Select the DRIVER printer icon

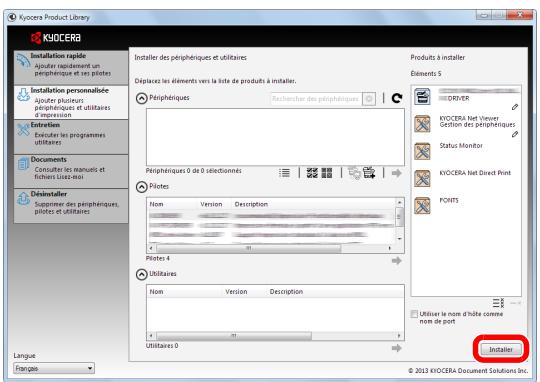click(422, 96)
